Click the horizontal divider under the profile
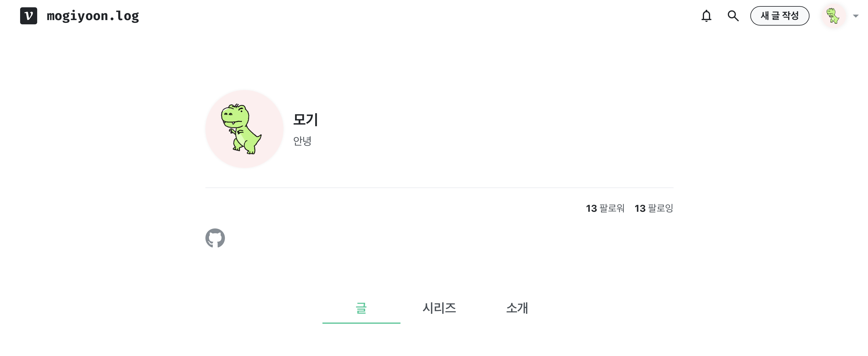The height and width of the screenshot is (356, 868). tap(439, 188)
